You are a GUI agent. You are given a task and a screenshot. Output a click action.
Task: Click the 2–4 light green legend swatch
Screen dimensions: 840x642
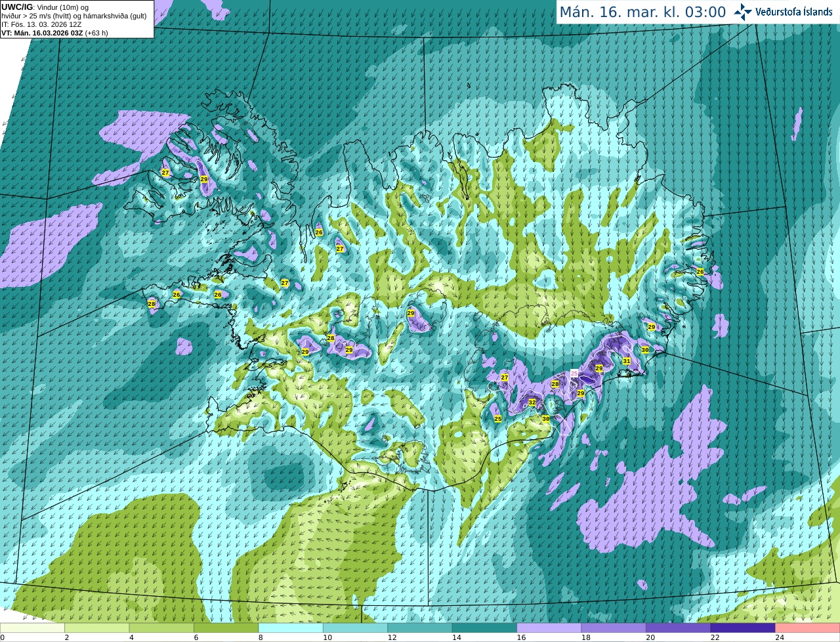pos(97,628)
